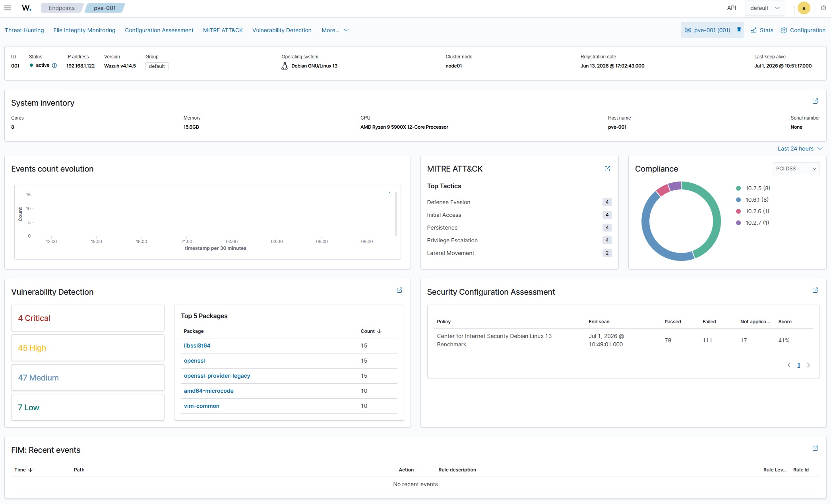Open the Configuration link

click(803, 30)
